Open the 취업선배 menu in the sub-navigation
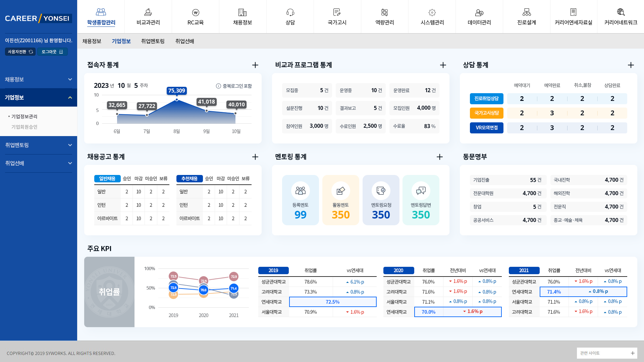Viewport: 644px width, 362px height. pyautogui.click(x=185, y=41)
